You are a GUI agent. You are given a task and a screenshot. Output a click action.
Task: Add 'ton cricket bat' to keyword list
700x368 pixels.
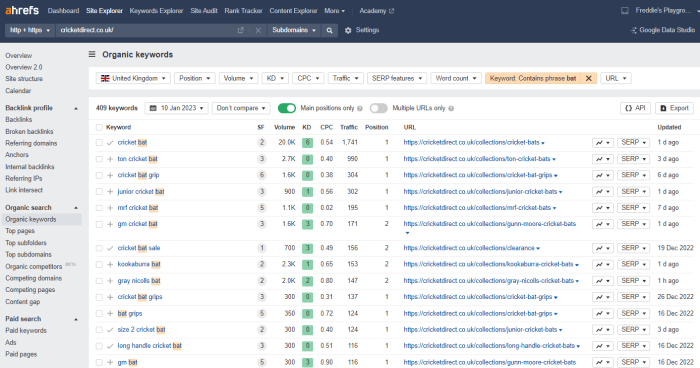[110, 159]
